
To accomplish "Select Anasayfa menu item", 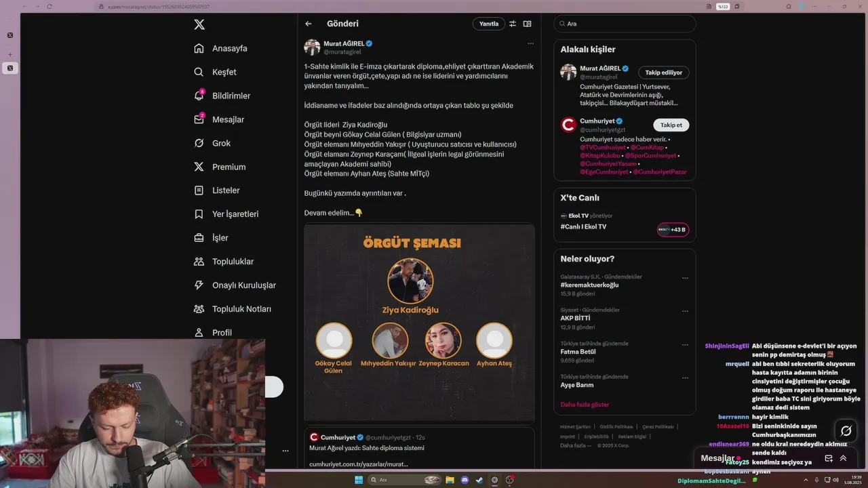I will tap(230, 48).
